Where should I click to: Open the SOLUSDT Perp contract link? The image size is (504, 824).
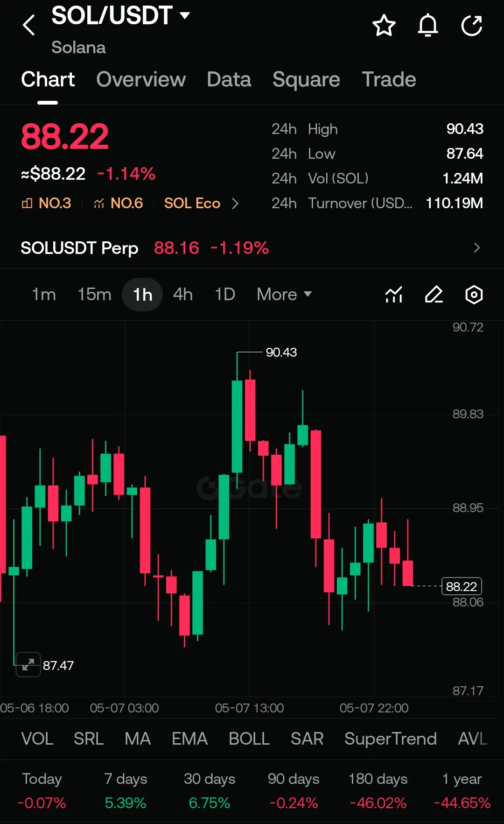coord(79,248)
